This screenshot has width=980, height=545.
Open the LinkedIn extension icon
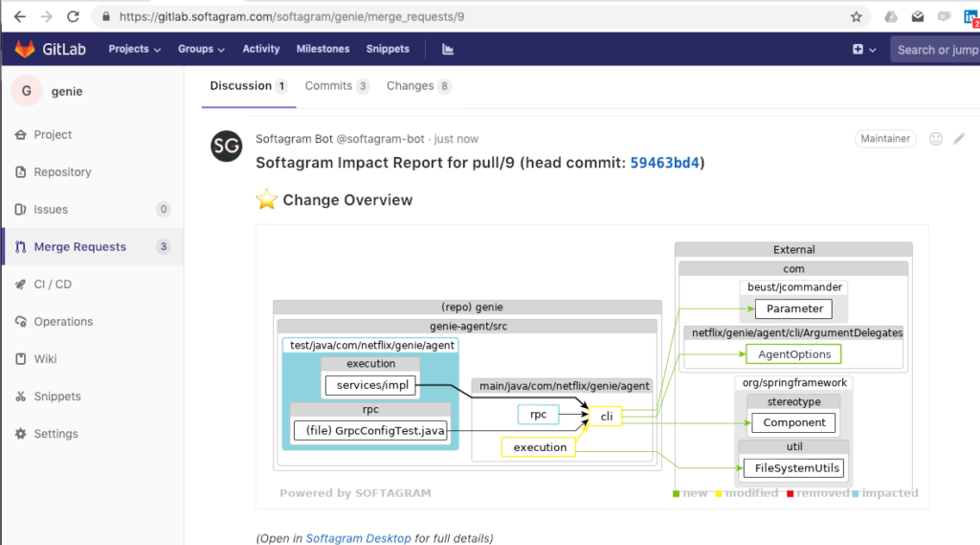(971, 17)
